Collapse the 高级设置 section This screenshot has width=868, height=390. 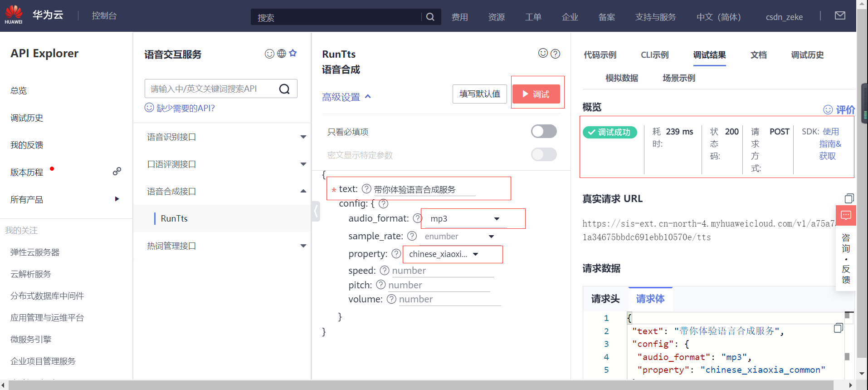point(346,97)
